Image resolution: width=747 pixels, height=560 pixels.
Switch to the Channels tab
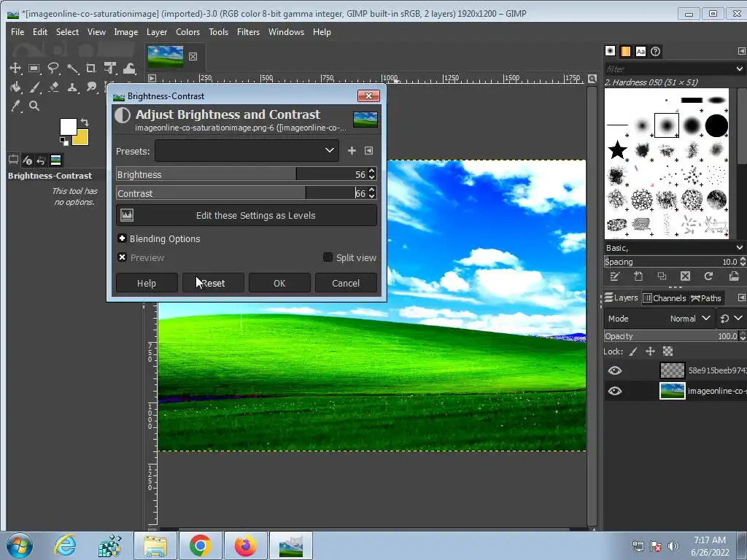(665, 298)
